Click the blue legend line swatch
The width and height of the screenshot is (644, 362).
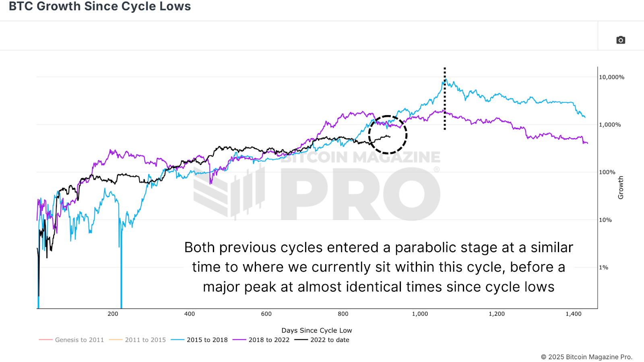(x=178, y=340)
